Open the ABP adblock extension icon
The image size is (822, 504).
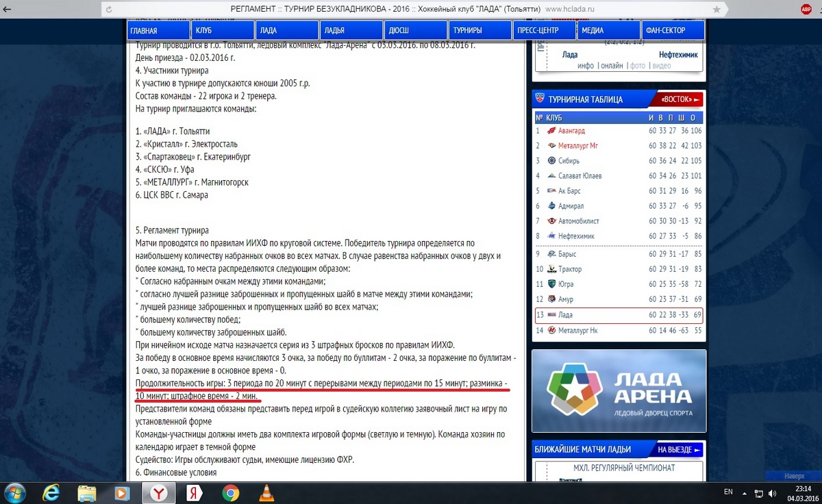(x=806, y=10)
